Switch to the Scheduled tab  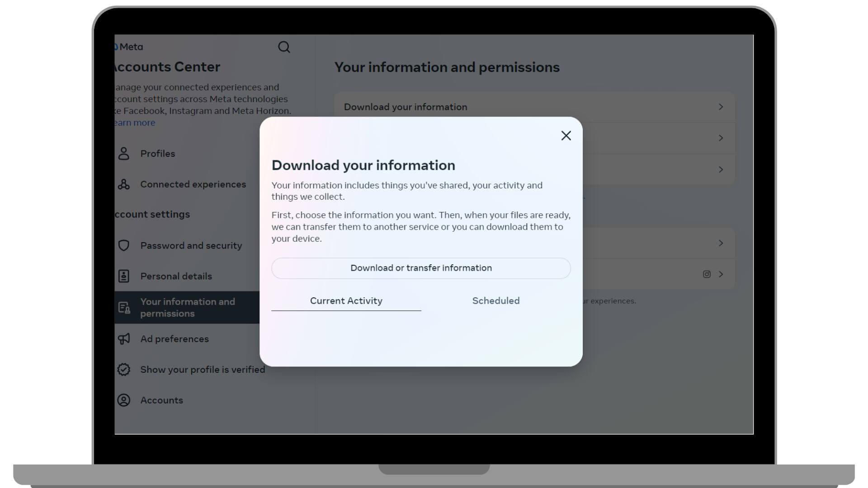[x=496, y=301]
